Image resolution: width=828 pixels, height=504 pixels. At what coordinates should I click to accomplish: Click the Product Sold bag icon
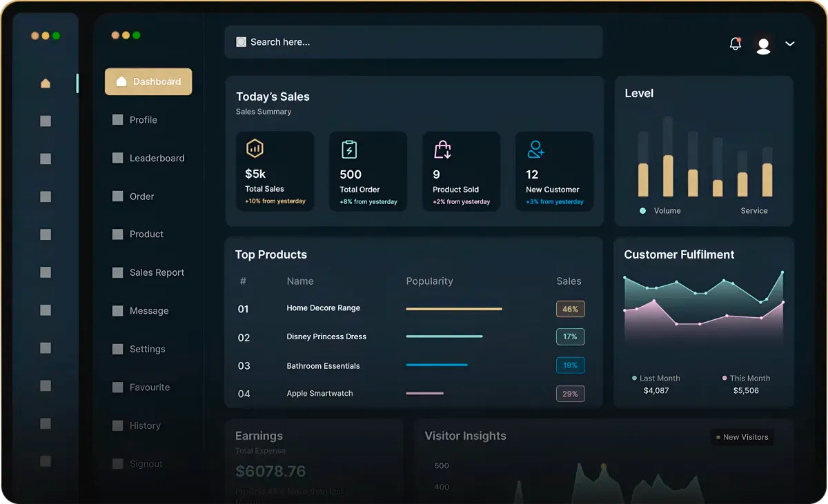[442, 149]
